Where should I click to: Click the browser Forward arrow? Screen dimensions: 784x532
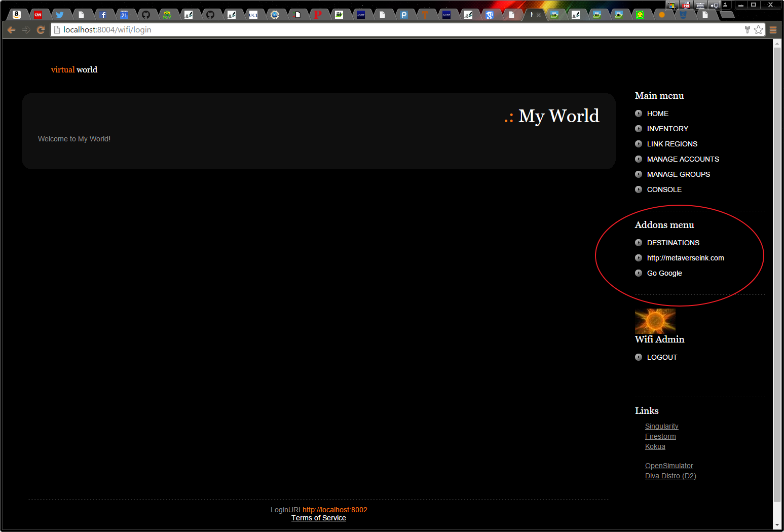(x=26, y=30)
